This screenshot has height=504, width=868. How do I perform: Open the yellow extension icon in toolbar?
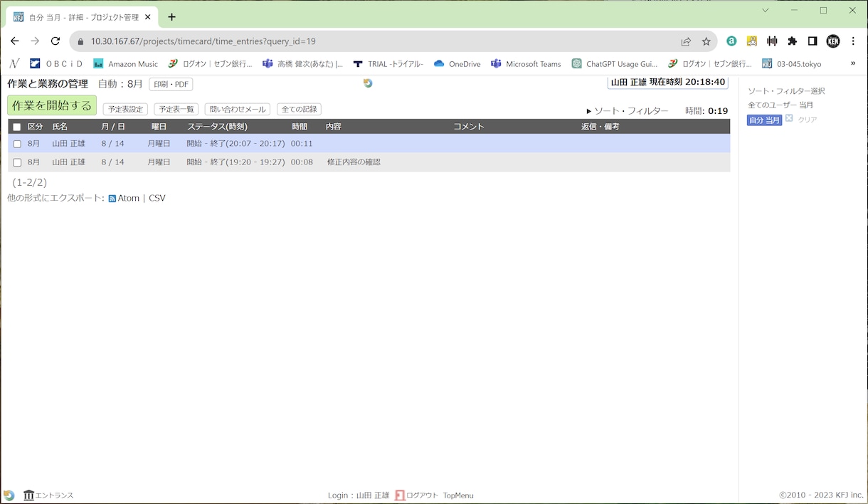752,41
